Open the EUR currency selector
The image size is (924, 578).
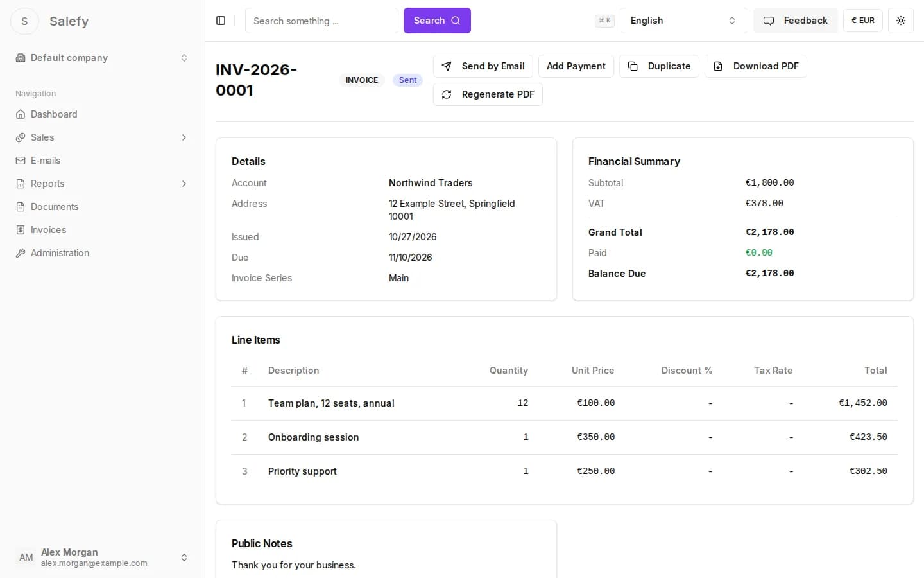click(x=863, y=21)
